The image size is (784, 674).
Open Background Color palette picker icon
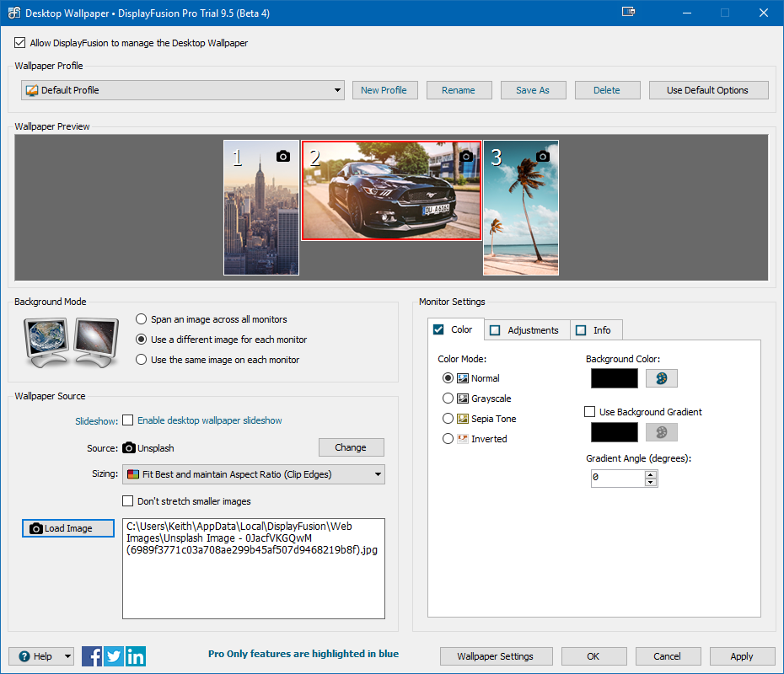(x=661, y=378)
